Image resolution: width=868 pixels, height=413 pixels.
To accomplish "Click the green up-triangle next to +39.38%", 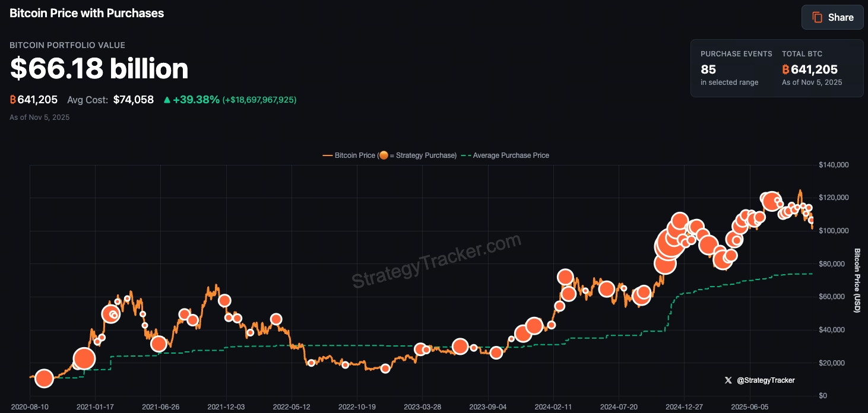I will point(168,100).
